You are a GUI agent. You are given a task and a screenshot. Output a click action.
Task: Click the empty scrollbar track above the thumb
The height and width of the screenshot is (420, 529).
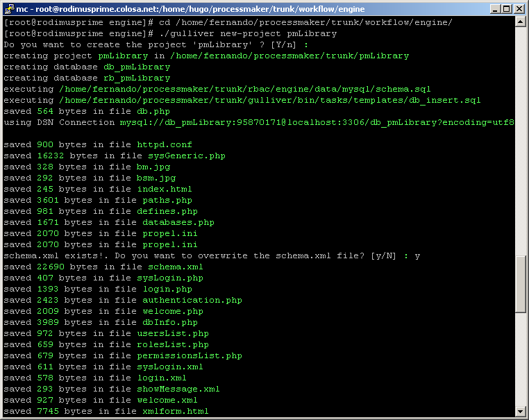click(x=521, y=139)
